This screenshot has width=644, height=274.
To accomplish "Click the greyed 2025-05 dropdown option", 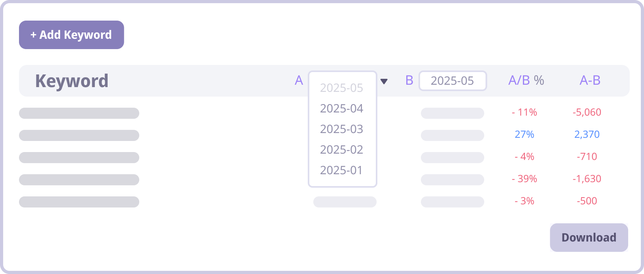I will point(342,88).
